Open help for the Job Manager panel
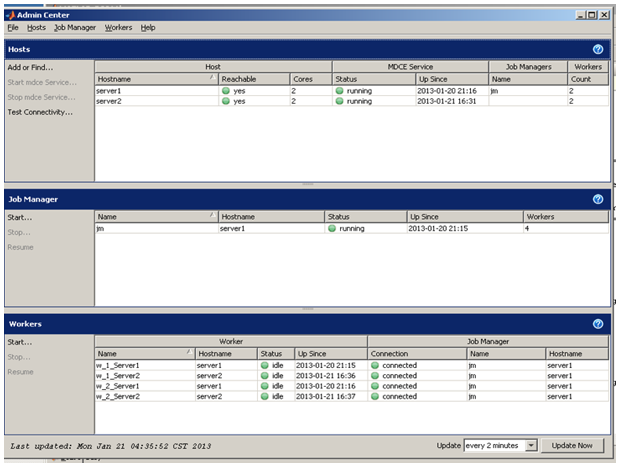 598,199
